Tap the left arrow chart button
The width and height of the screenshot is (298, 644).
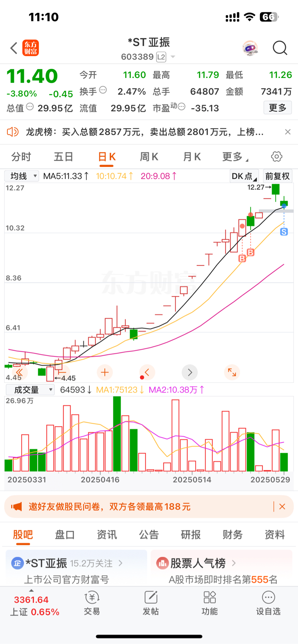pyautogui.click(x=147, y=373)
